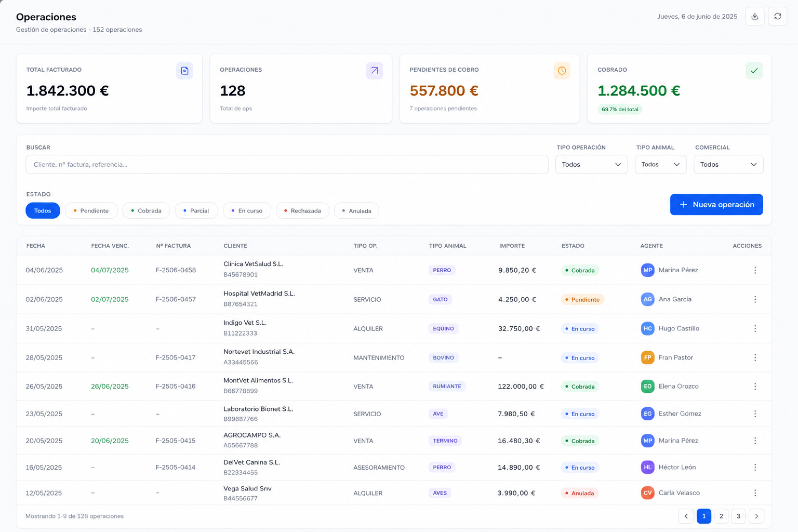Select the Todos status filter
This screenshot has height=532, width=798.
(x=43, y=210)
